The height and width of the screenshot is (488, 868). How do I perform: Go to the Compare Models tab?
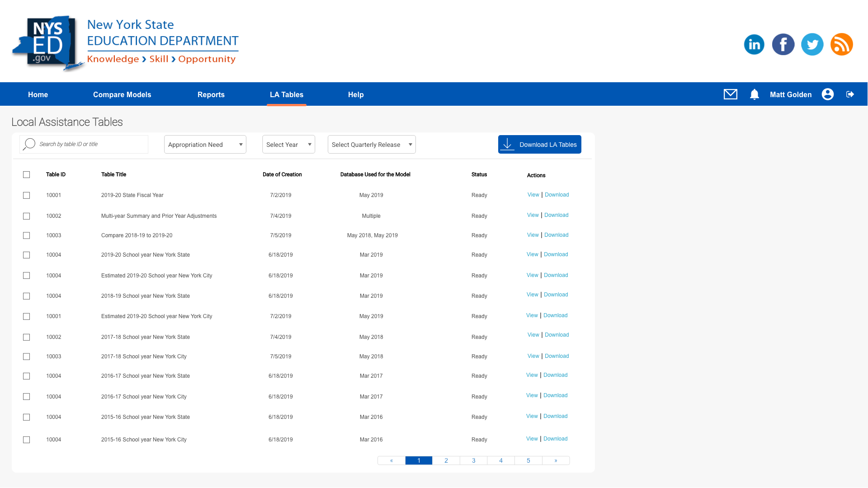pyautogui.click(x=122, y=94)
